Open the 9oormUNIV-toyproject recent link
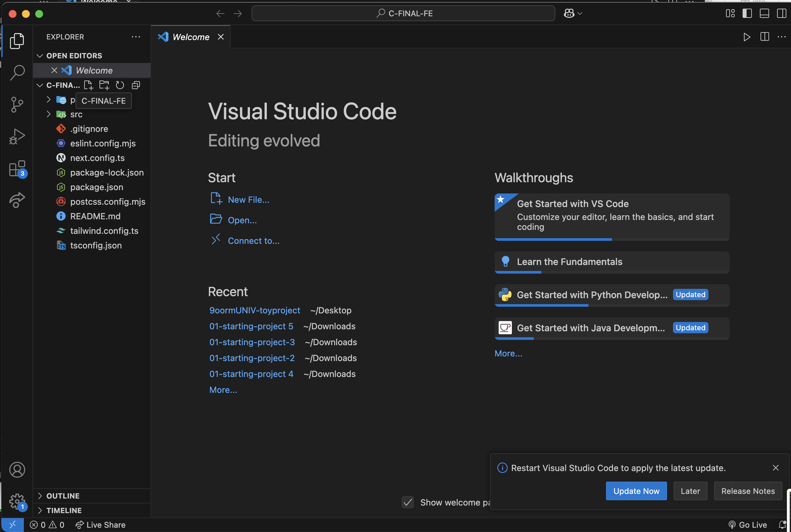791x532 pixels. [x=255, y=310]
